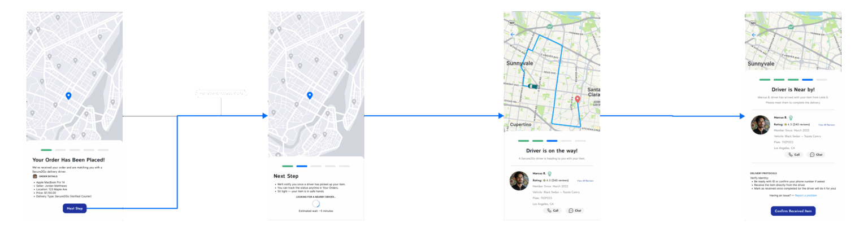The width and height of the screenshot is (868, 249).
Task: Call driver from Driver is on the way screen
Action: [x=552, y=211]
